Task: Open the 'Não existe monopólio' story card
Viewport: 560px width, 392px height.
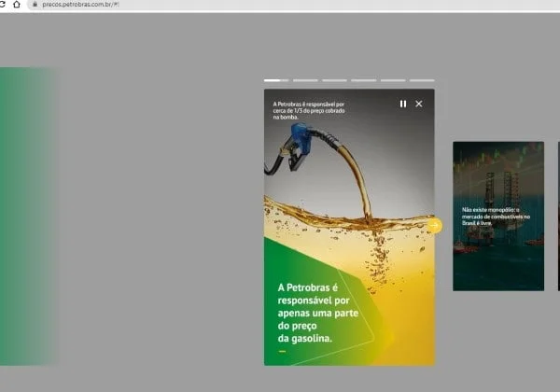Action: tap(498, 217)
